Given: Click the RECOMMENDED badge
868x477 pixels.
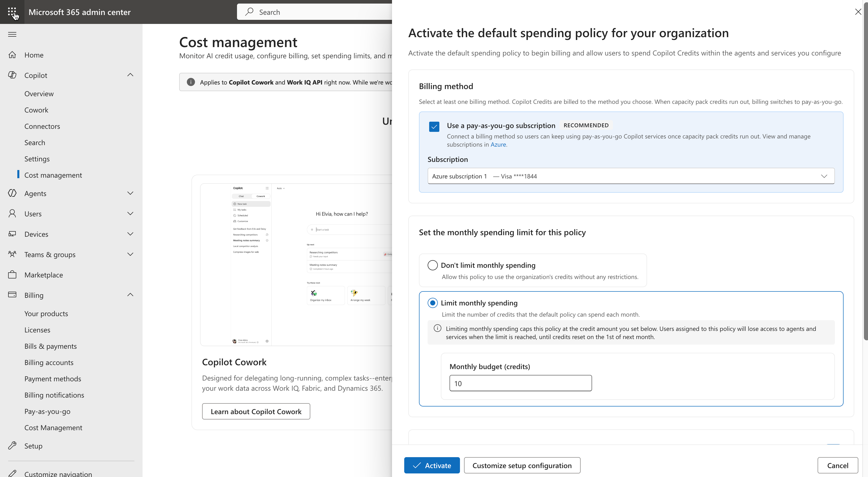Looking at the screenshot, I should coord(586,125).
